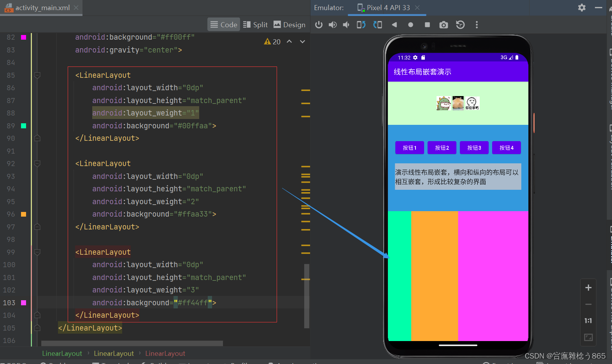Collapse the LinearLayout block at line 85
The image size is (612, 364).
coord(37,75)
